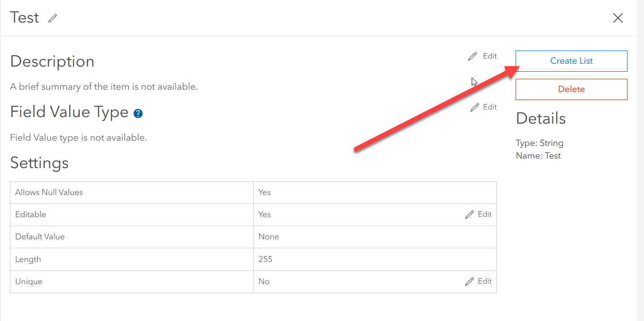Click the 255 length value
The width and height of the screenshot is (644, 321).
(x=265, y=259)
